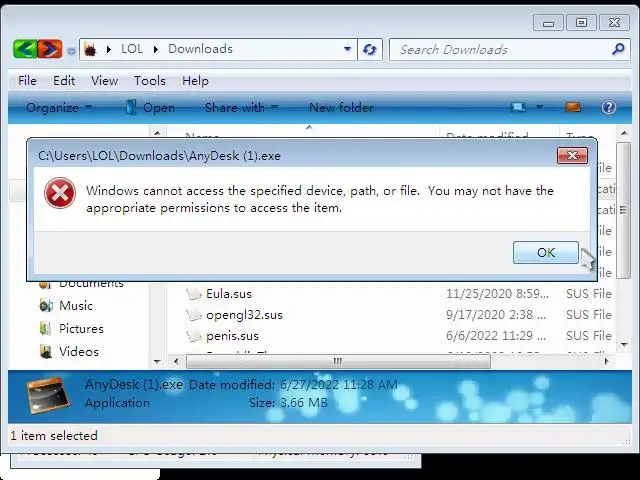This screenshot has width=640, height=480.
Task: Click the search magnifier icon
Action: pos(618,49)
